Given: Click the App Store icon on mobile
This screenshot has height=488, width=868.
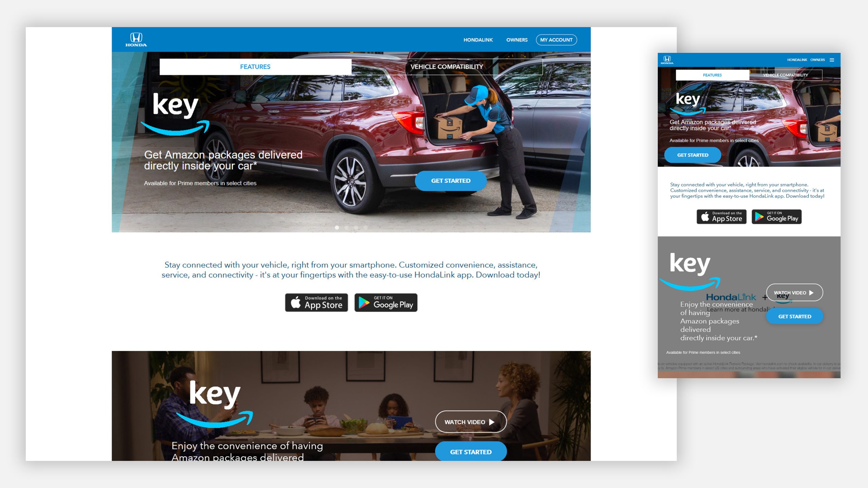Looking at the screenshot, I should tap(721, 216).
